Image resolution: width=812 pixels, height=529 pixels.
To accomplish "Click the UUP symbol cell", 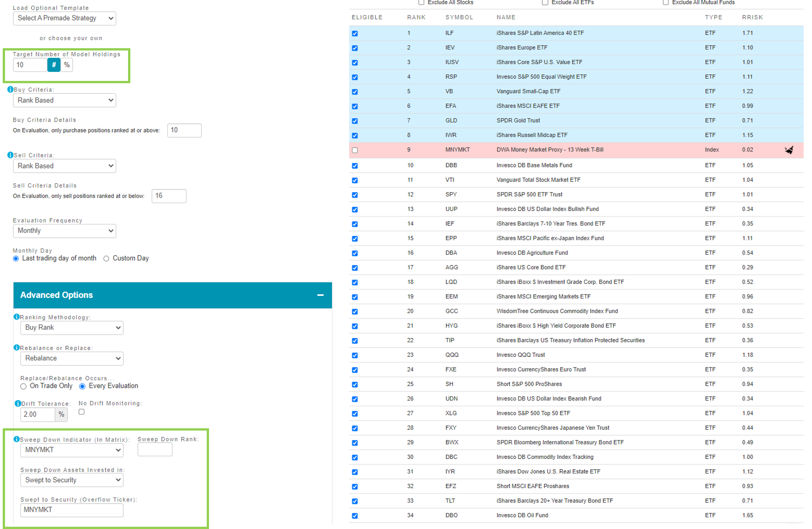I will tap(451, 209).
